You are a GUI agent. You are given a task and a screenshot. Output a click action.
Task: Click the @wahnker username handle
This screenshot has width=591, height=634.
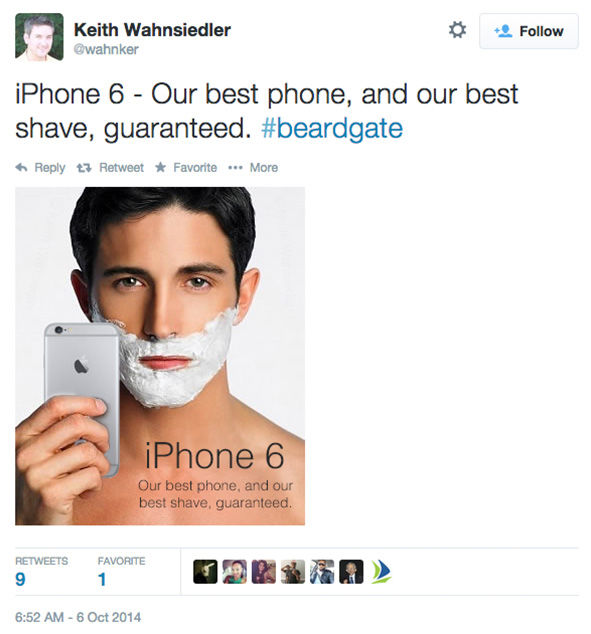(x=106, y=49)
